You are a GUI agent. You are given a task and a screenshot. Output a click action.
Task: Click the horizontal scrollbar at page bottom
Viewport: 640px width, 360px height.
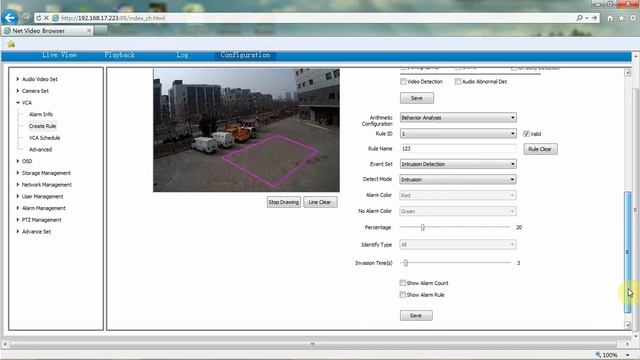point(313,344)
